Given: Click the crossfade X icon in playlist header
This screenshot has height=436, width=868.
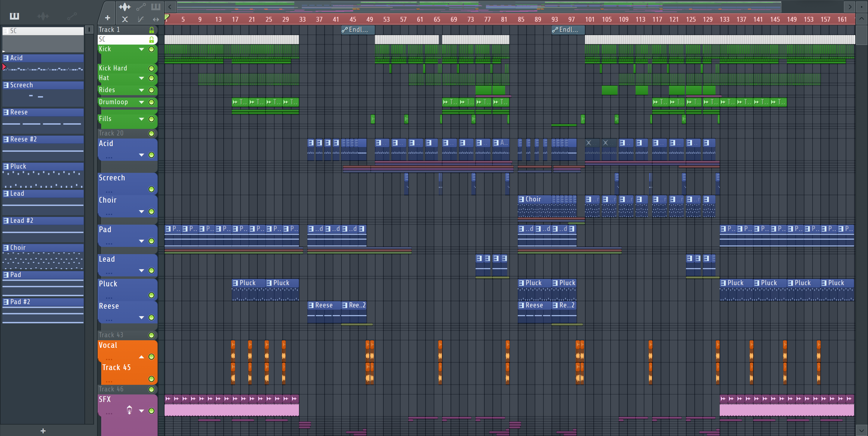Looking at the screenshot, I should coord(125,20).
